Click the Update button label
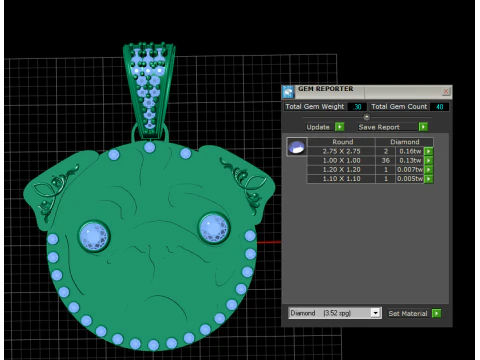480x360 pixels. pyautogui.click(x=318, y=127)
